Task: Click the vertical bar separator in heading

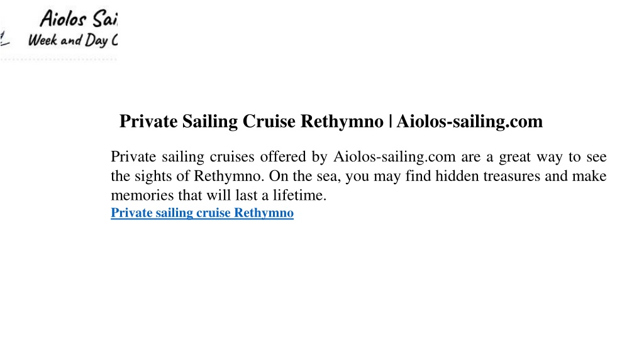Action: click(390, 121)
